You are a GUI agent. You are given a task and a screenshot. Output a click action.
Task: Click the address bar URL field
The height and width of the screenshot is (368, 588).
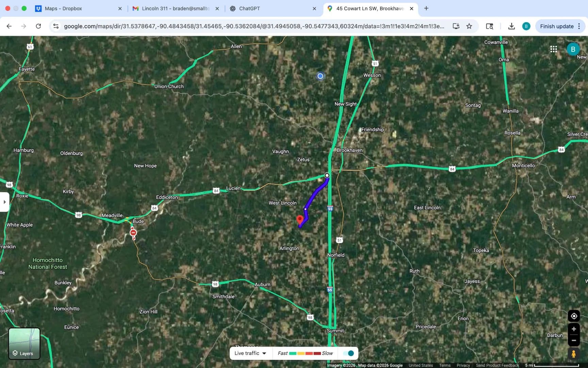[x=254, y=26]
